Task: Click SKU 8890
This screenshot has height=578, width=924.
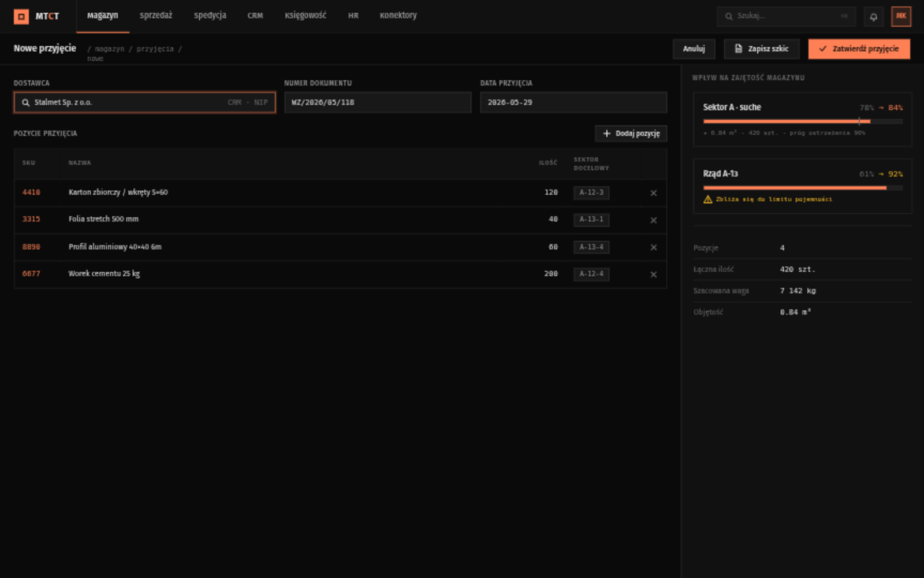Action: pyautogui.click(x=31, y=247)
